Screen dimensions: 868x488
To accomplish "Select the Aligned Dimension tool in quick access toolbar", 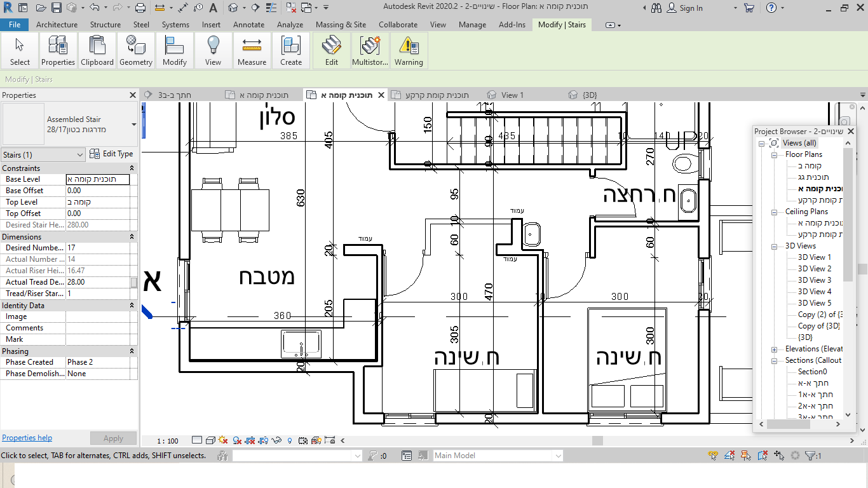I will pos(183,8).
